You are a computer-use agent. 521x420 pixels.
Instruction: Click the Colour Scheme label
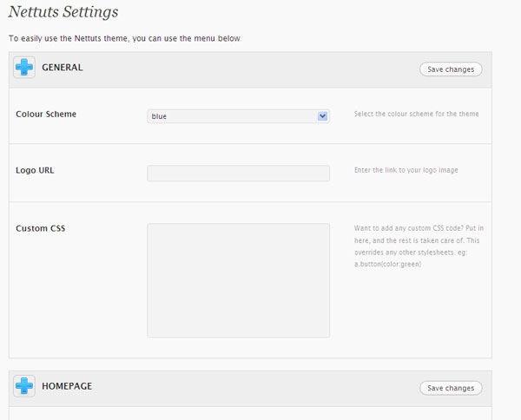point(46,114)
